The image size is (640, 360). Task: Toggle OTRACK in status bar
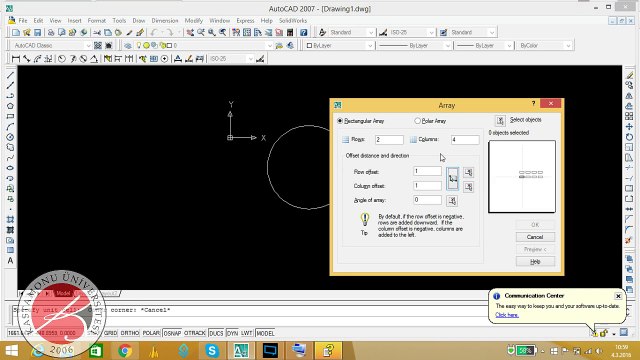point(195,333)
